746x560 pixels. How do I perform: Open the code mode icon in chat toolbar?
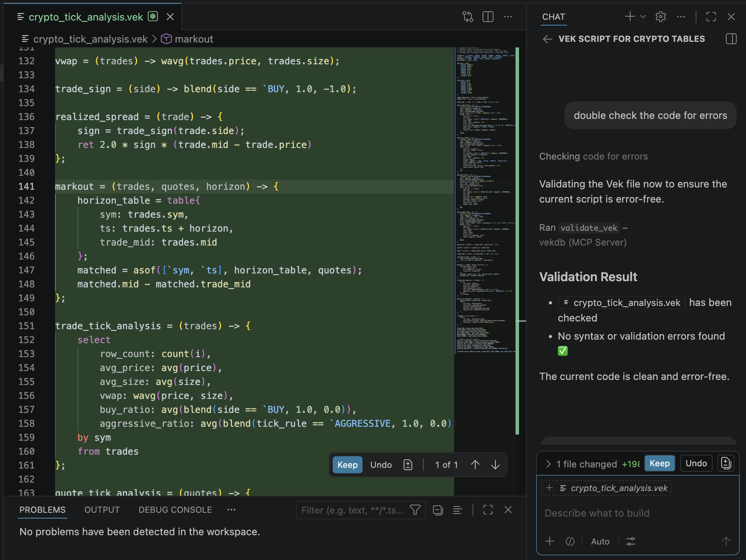tap(570, 541)
